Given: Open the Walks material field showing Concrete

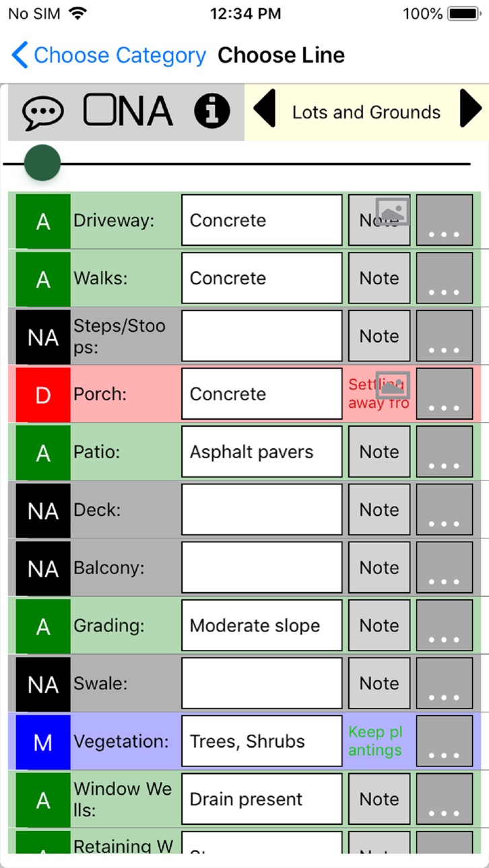Looking at the screenshot, I should (x=262, y=279).
